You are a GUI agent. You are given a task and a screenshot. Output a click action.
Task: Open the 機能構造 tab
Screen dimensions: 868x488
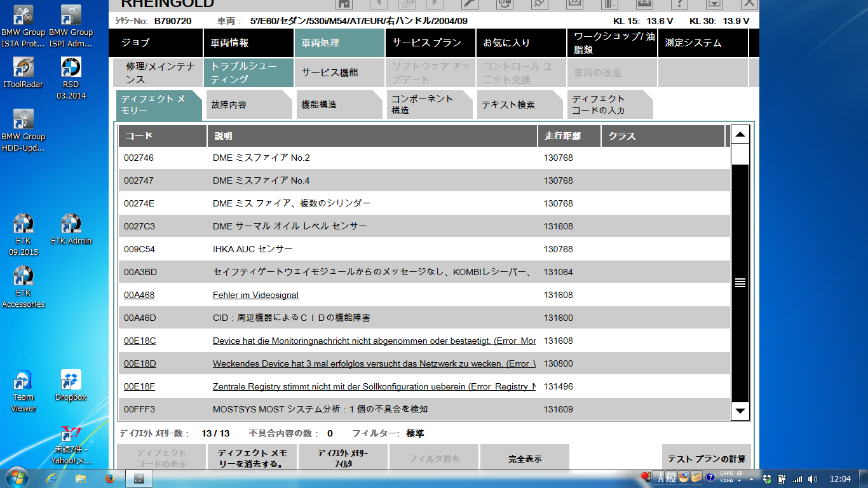pos(339,105)
